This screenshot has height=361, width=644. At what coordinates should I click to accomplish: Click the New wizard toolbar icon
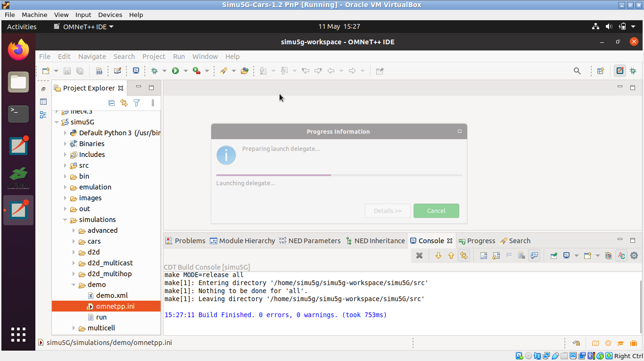pyautogui.click(x=46, y=71)
